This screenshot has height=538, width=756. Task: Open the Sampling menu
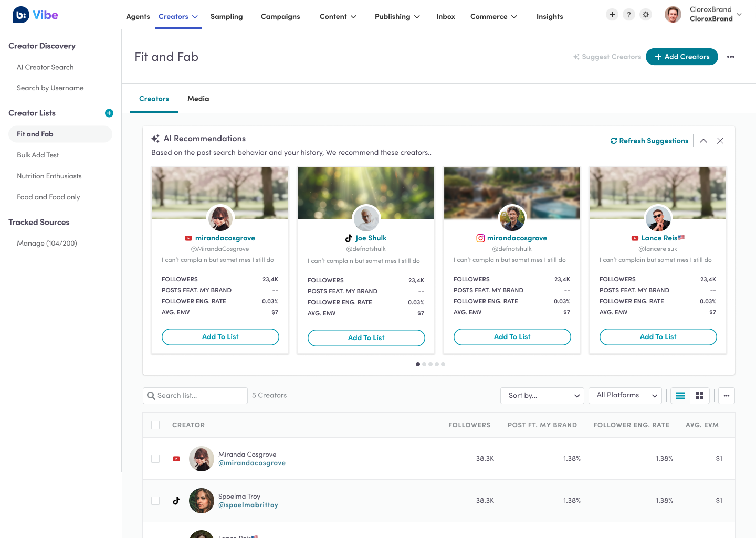click(227, 16)
